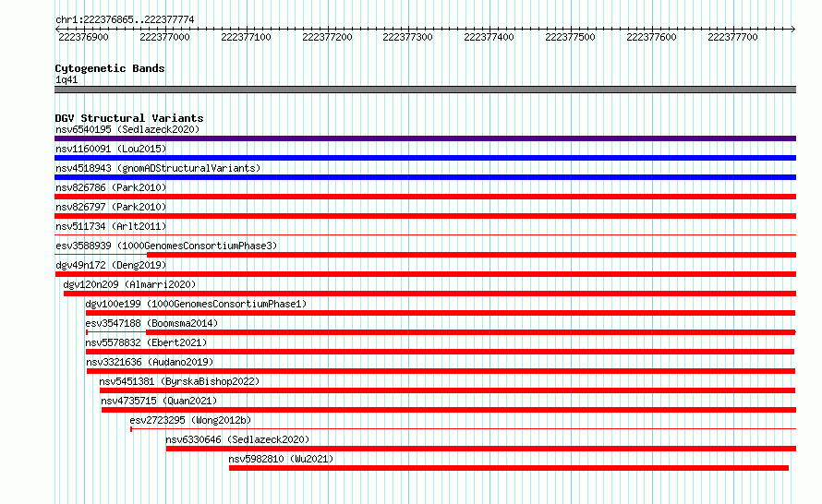The height and width of the screenshot is (504, 822).
Task: Click the nsv826797 (Park2010) label
Action: click(111, 207)
